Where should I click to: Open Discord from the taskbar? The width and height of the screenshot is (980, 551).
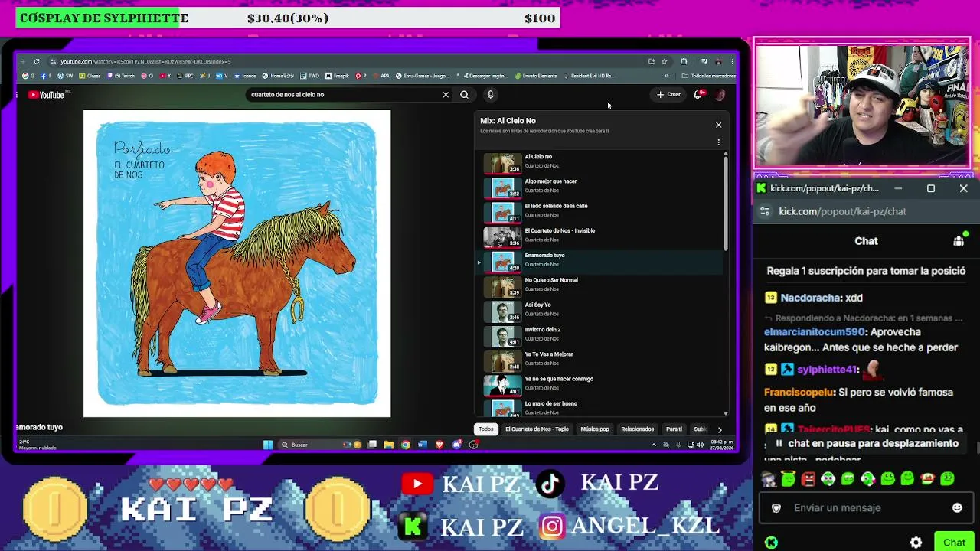[x=457, y=445]
